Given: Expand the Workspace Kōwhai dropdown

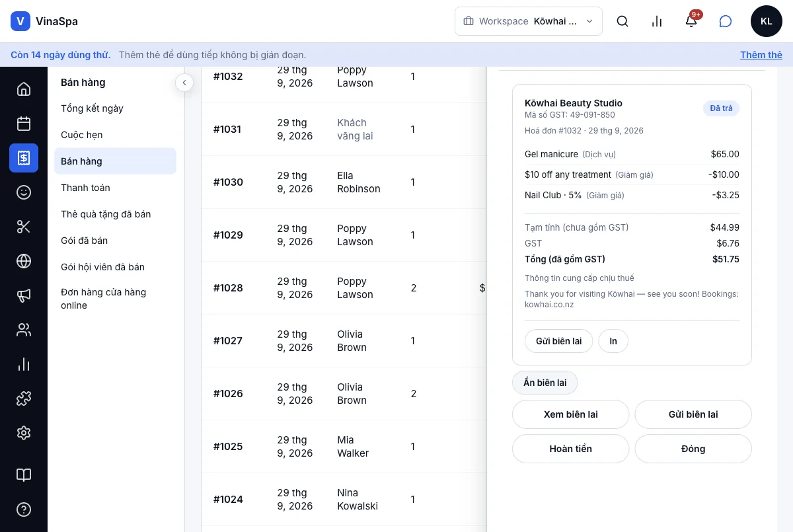Looking at the screenshot, I should pyautogui.click(x=529, y=21).
